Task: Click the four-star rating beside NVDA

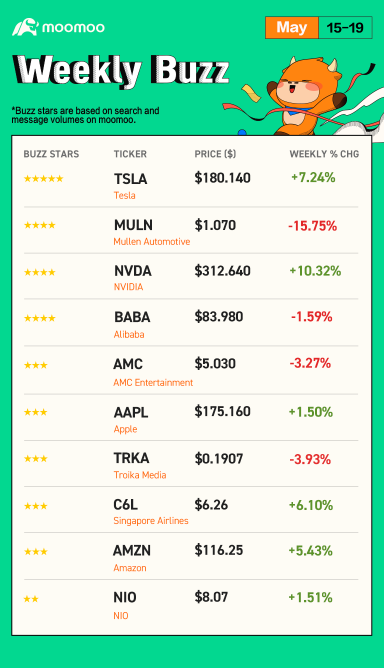Action: click(x=40, y=272)
